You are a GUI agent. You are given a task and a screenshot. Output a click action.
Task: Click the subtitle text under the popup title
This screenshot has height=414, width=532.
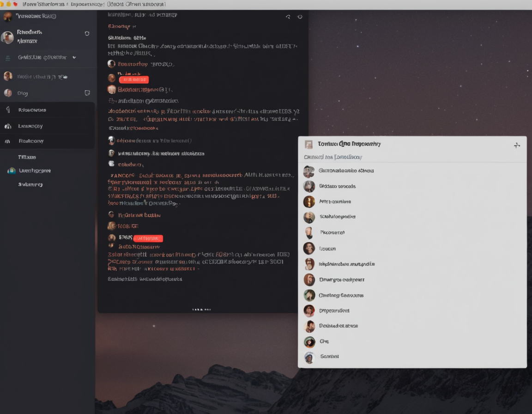(332, 157)
